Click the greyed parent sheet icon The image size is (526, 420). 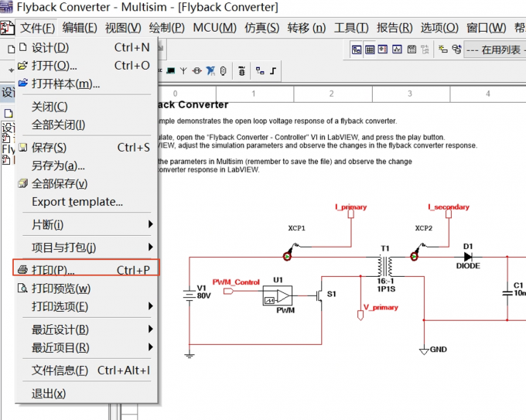tap(425, 50)
